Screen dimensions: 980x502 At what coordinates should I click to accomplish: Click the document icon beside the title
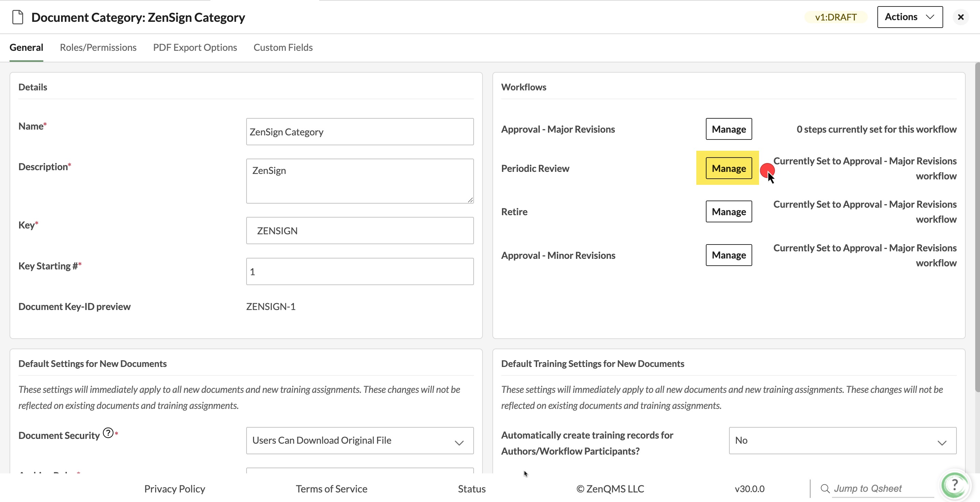[17, 17]
